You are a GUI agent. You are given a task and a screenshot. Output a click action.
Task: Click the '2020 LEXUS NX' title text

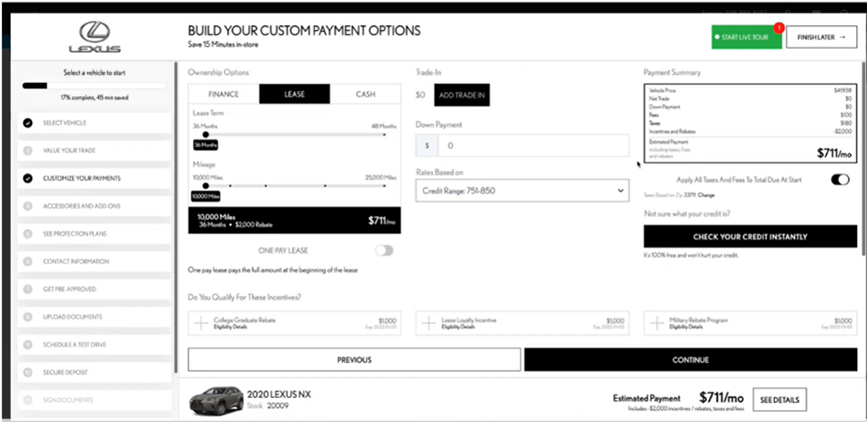pyautogui.click(x=279, y=394)
